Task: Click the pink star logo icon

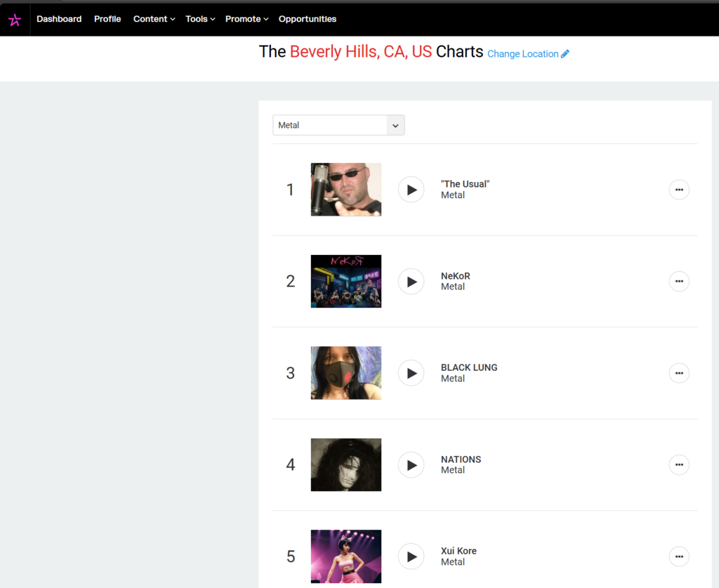Action: (15, 20)
